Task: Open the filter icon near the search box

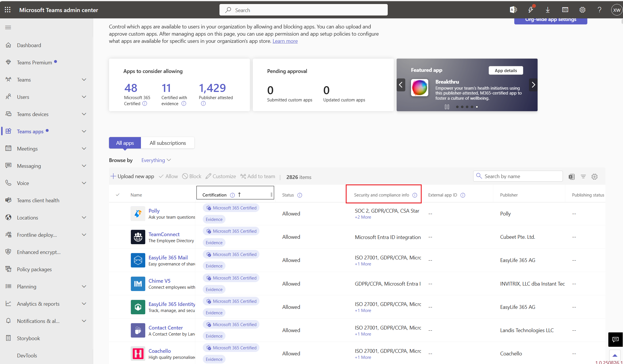Action: tap(583, 176)
